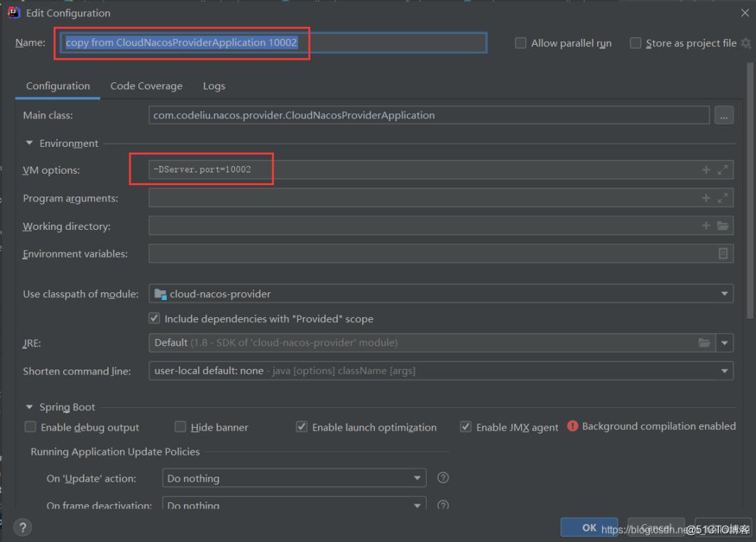Click the help question mark button

click(23, 527)
